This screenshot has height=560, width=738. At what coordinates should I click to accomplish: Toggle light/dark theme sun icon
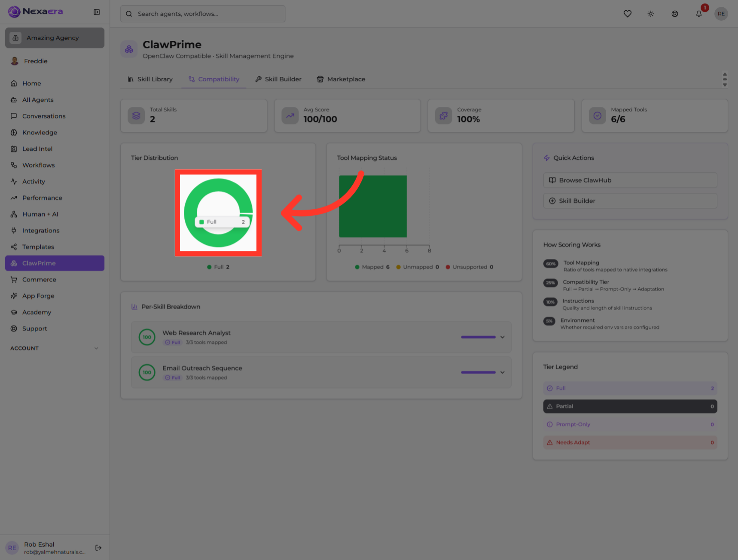pyautogui.click(x=651, y=14)
